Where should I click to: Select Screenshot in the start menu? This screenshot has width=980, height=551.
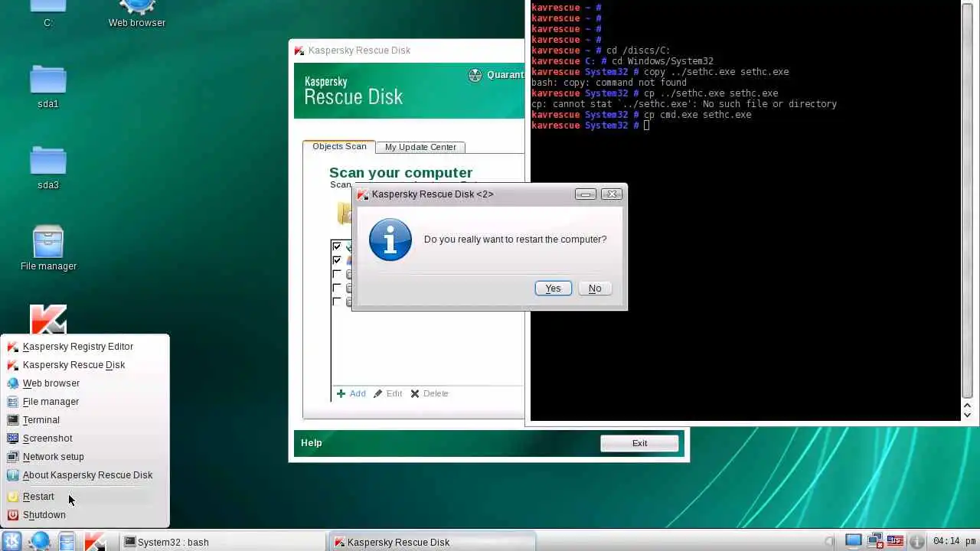coord(47,439)
